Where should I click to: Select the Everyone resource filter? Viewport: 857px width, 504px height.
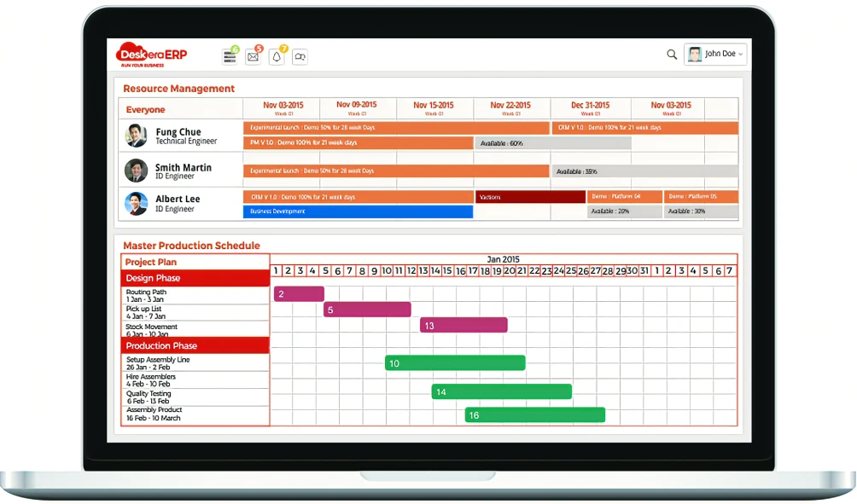[x=146, y=110]
